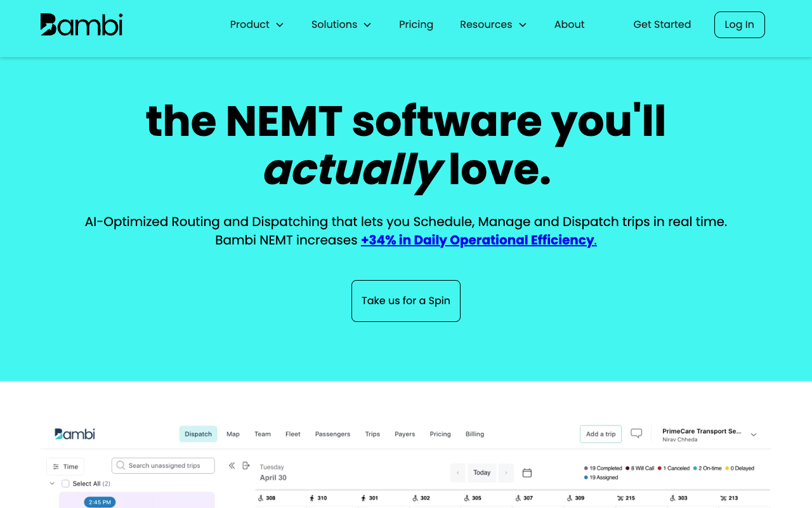The image size is (812, 508).
Task: Select the vehicle 309 column header
Action: 575,498
